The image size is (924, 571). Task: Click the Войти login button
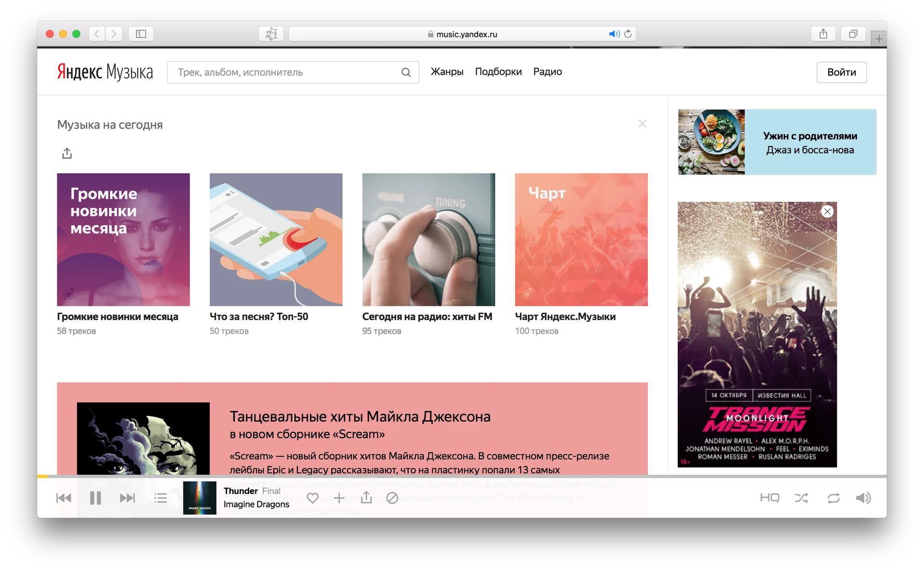pyautogui.click(x=841, y=72)
